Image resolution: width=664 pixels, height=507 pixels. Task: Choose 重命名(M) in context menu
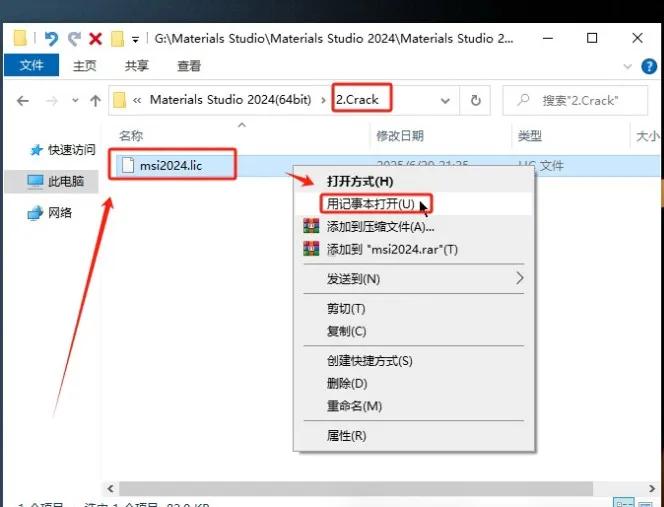(354, 406)
